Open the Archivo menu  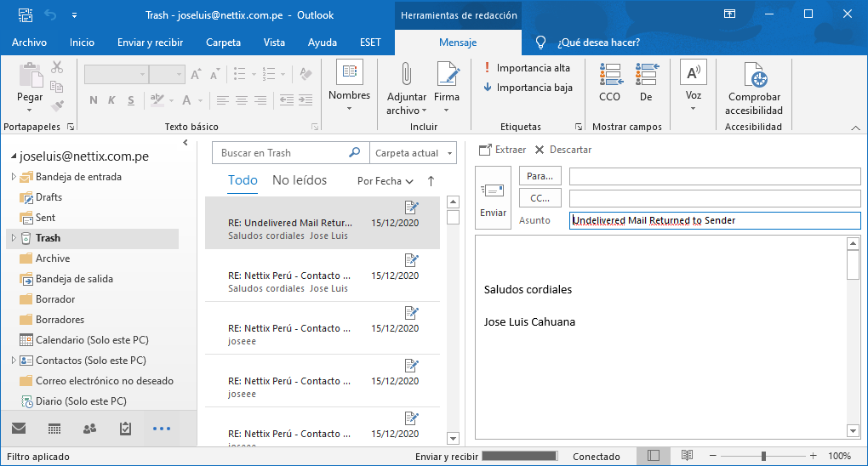29,43
